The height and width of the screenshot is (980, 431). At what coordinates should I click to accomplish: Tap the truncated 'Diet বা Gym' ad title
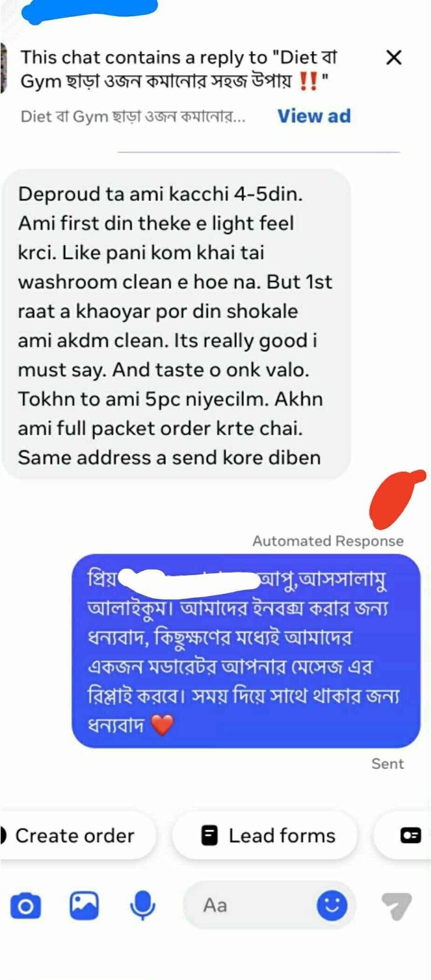coord(133,116)
